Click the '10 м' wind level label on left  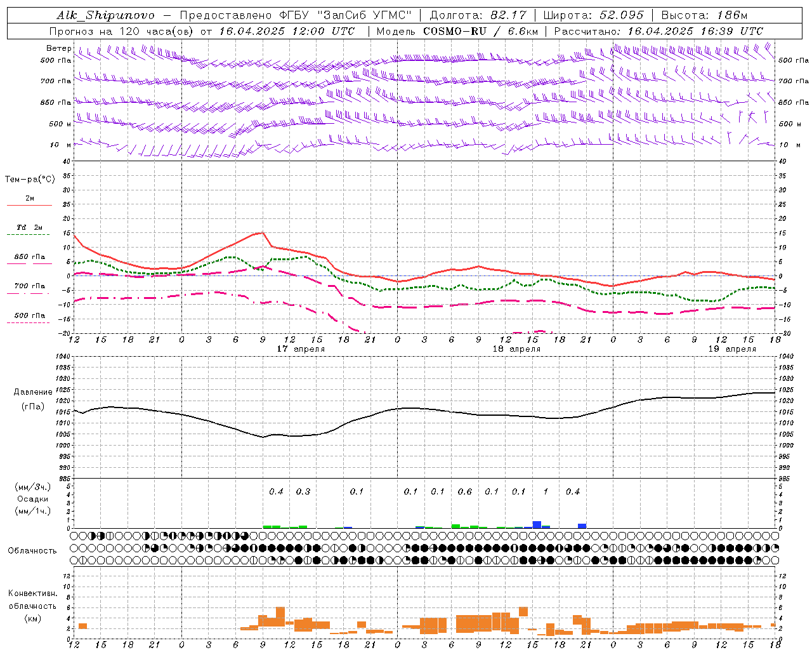pyautogui.click(x=61, y=145)
